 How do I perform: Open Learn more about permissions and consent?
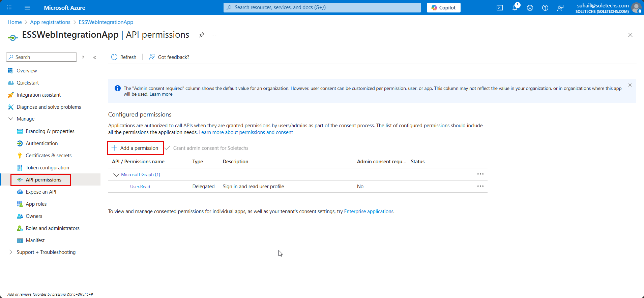pos(246,132)
